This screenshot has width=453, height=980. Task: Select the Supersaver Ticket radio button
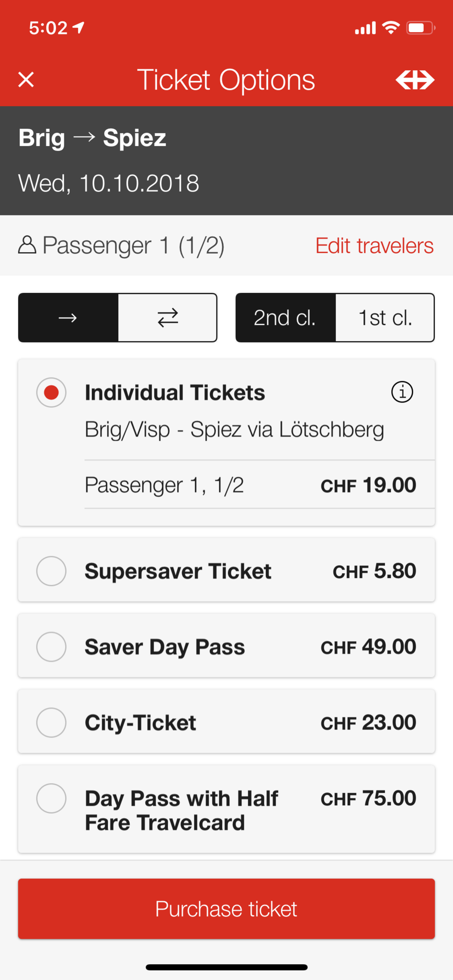click(x=51, y=571)
